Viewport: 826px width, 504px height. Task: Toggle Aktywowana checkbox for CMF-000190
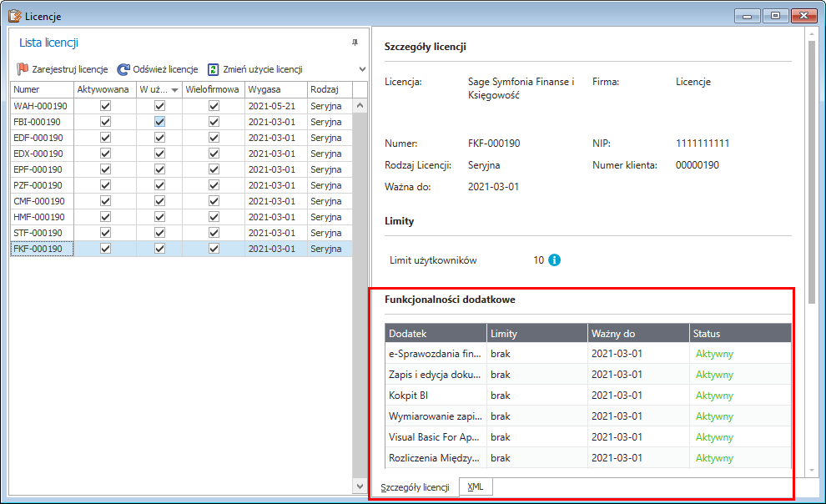(105, 200)
